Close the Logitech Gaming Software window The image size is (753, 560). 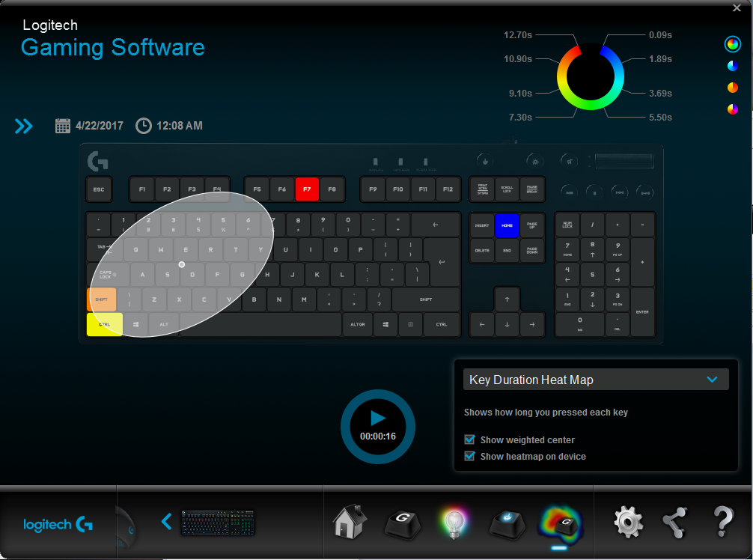click(737, 7)
